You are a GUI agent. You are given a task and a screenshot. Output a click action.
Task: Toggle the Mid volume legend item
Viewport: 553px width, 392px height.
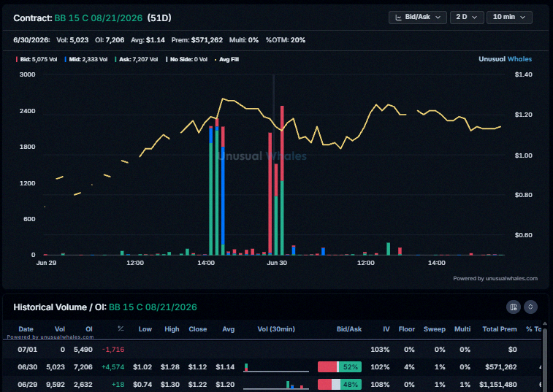(x=86, y=60)
